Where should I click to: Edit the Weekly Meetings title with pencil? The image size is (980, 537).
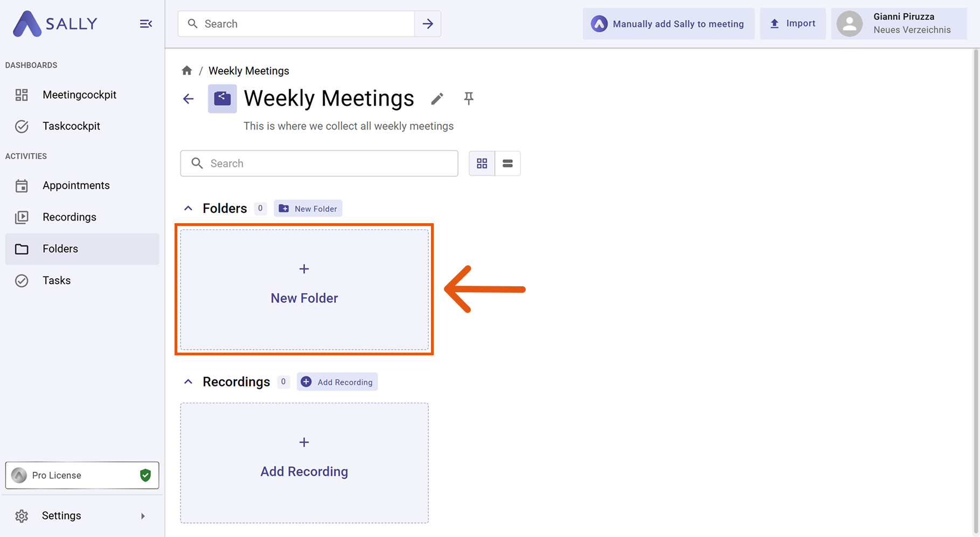(437, 99)
